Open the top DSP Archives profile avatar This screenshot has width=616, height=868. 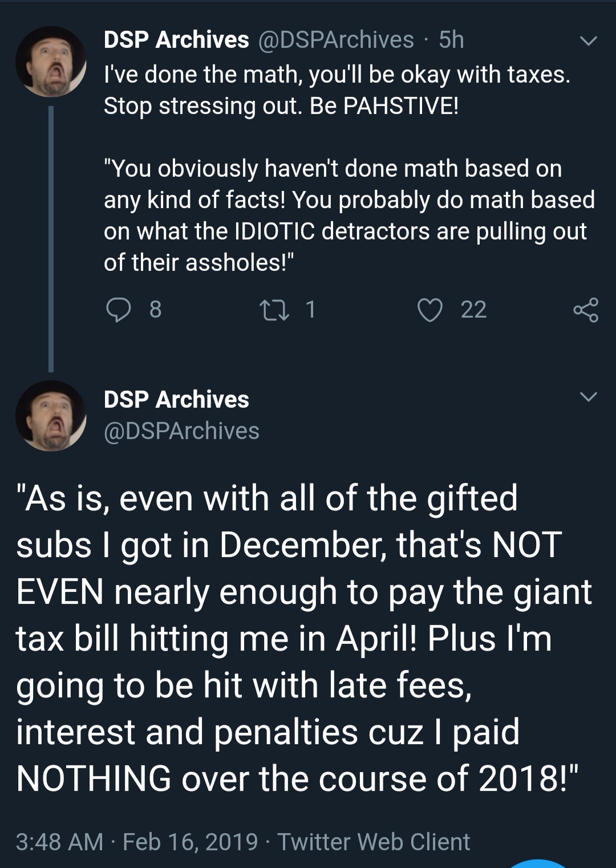point(50,62)
